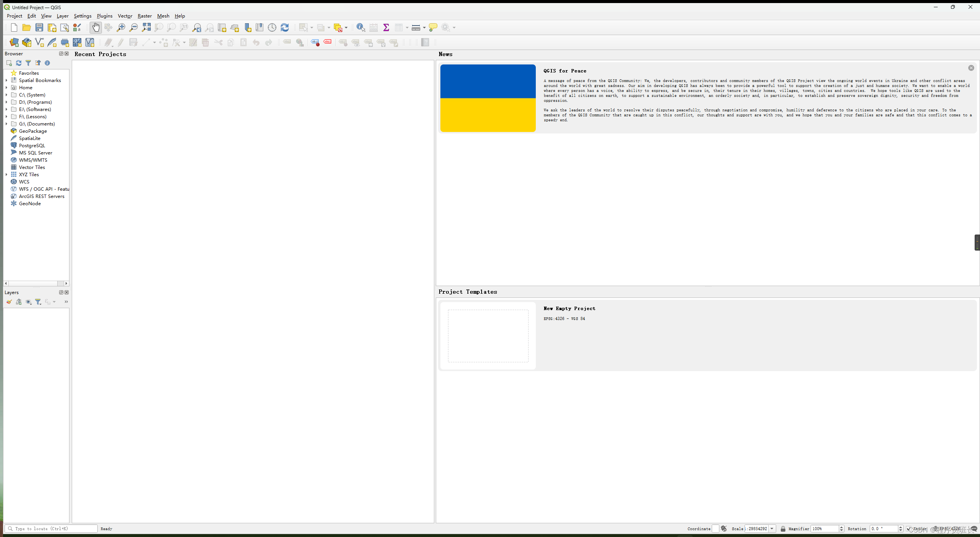Open a project with the folder icon

(26, 27)
